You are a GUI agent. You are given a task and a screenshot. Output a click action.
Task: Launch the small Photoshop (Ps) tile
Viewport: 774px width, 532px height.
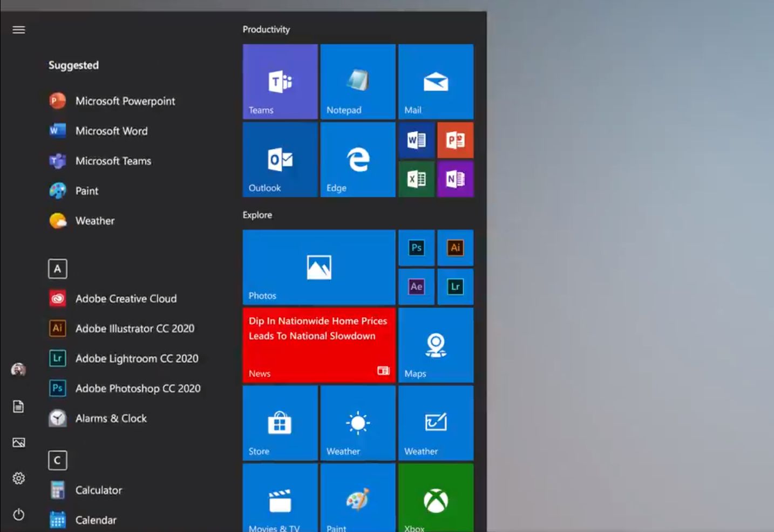[416, 248]
